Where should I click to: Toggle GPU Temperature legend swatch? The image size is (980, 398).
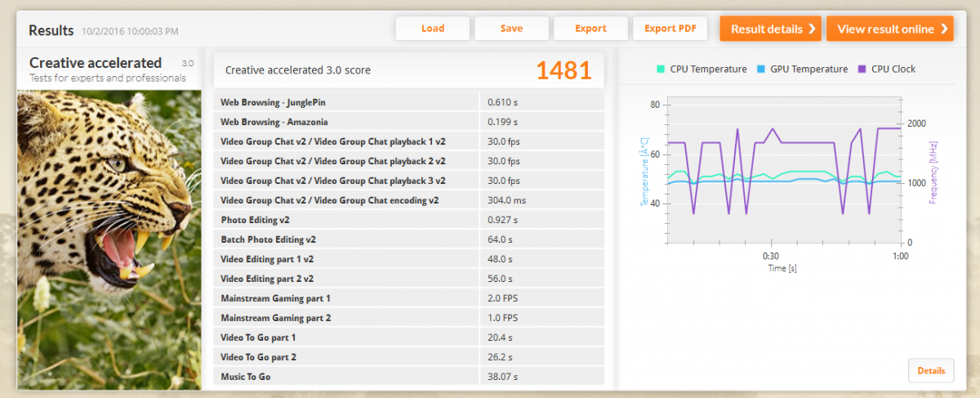pyautogui.click(x=761, y=69)
